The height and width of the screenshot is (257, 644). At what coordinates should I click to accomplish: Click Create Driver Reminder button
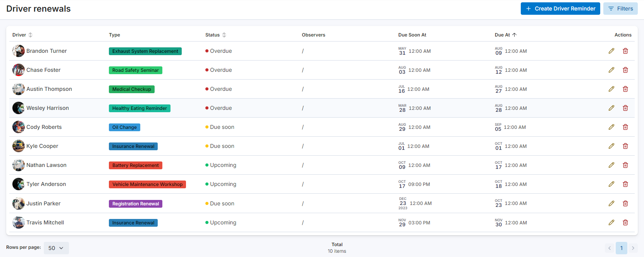[x=560, y=9]
